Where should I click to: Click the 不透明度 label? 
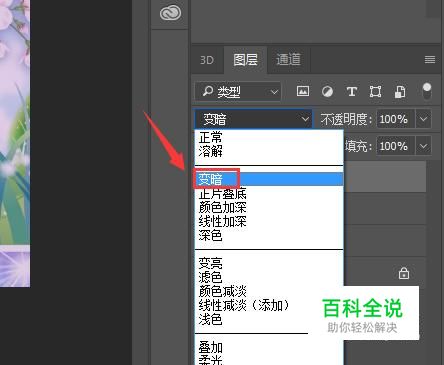[x=346, y=119]
